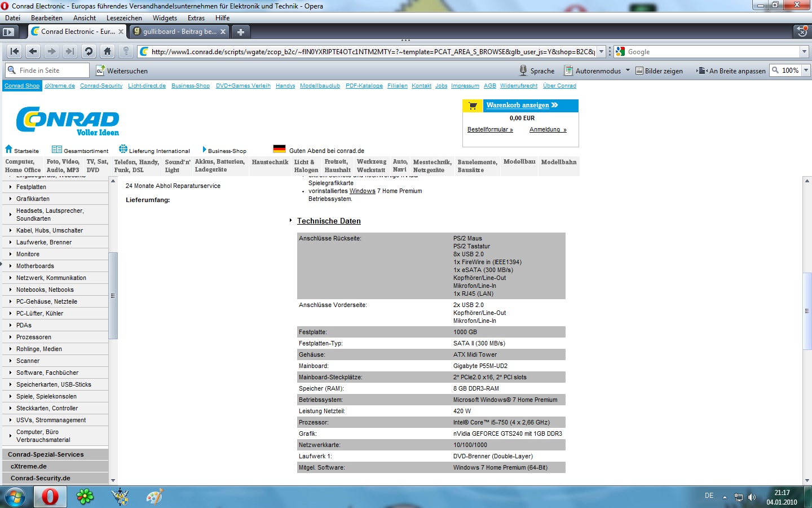Click the fast forward button
The width and height of the screenshot is (812, 508).
70,51
